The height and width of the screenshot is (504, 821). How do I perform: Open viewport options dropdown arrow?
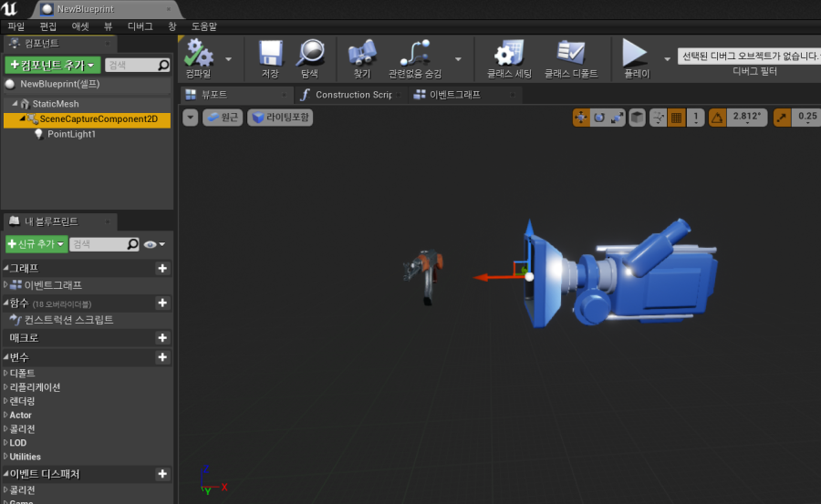pyautogui.click(x=190, y=118)
